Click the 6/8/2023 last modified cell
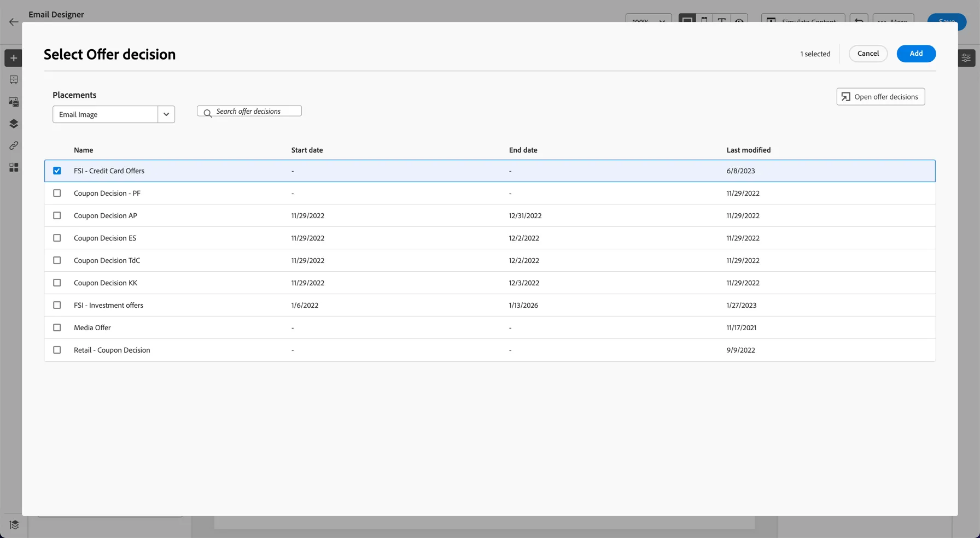This screenshot has width=980, height=538. click(740, 171)
